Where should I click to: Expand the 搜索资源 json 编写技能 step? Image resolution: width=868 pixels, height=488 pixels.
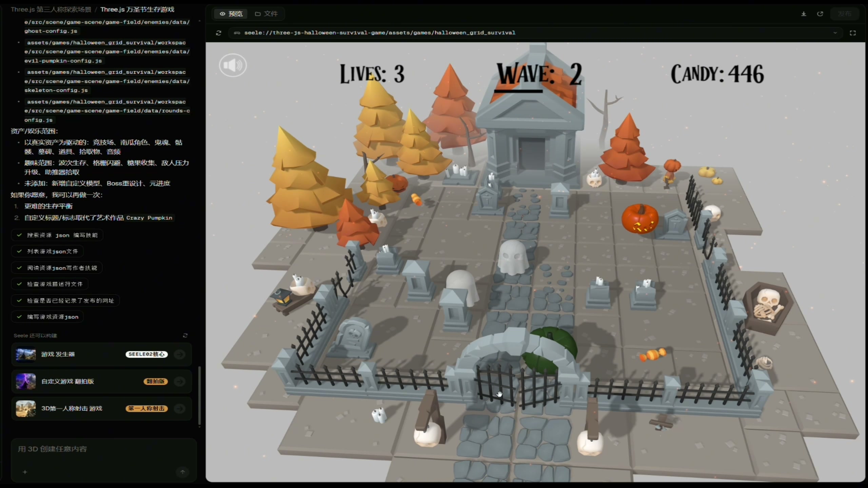57,235
